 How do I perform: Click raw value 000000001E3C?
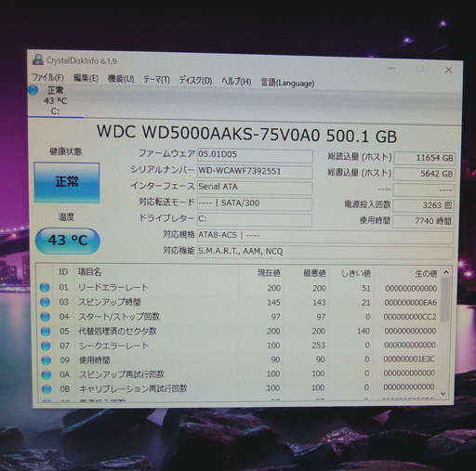click(x=409, y=360)
